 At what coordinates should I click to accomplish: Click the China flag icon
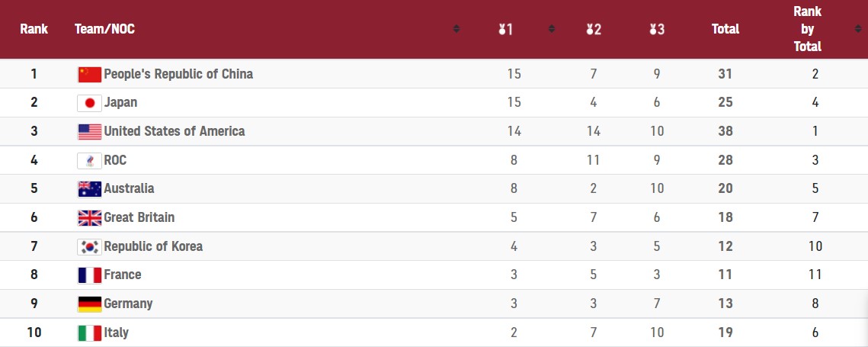89,74
